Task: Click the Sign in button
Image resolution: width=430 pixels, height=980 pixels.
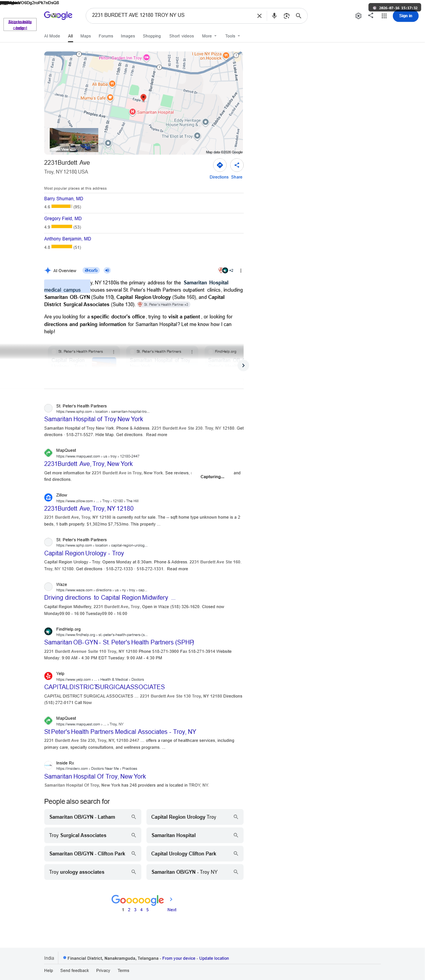Action: [406, 16]
